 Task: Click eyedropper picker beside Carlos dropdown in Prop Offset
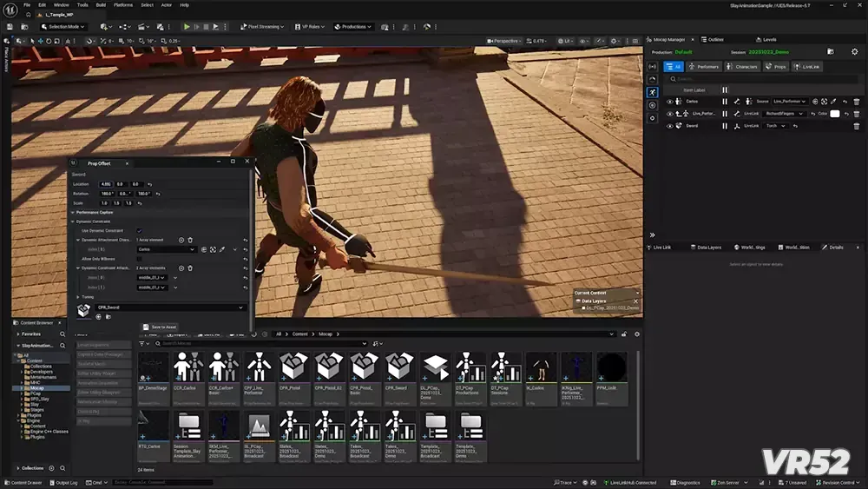222,249
